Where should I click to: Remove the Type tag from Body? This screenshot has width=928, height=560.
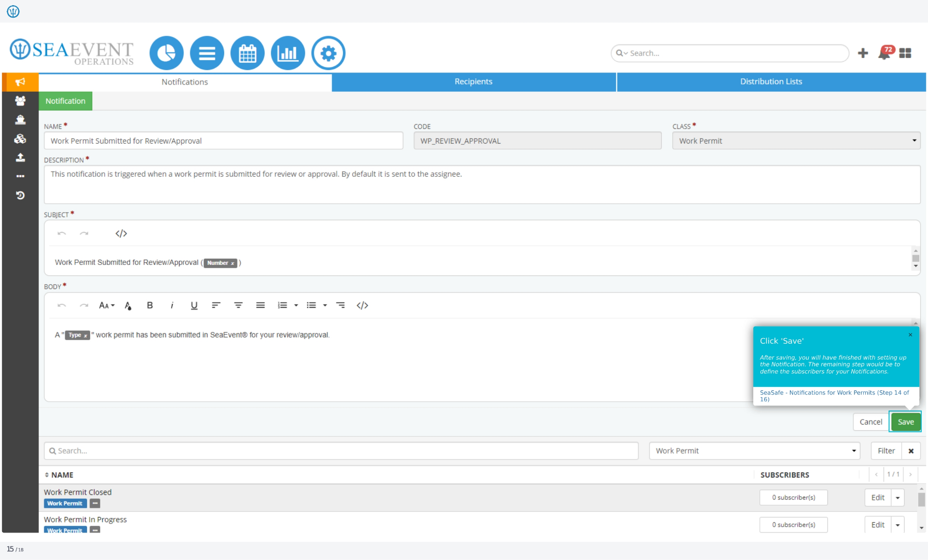86,335
